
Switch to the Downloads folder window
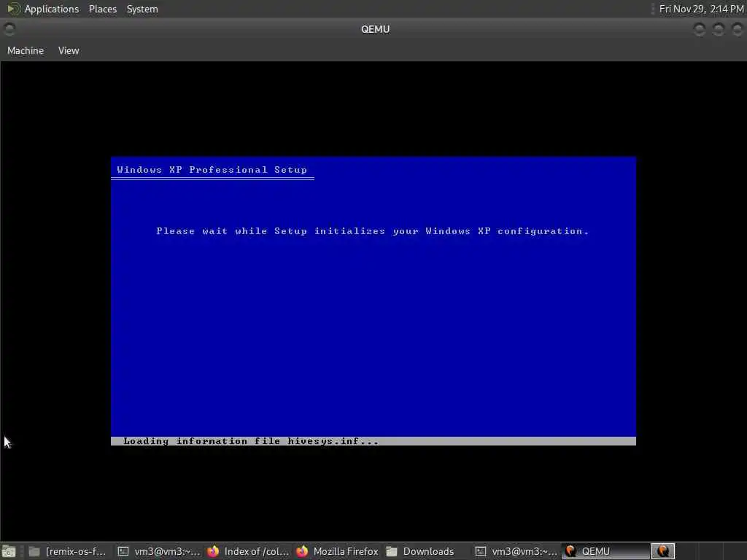coord(427,551)
